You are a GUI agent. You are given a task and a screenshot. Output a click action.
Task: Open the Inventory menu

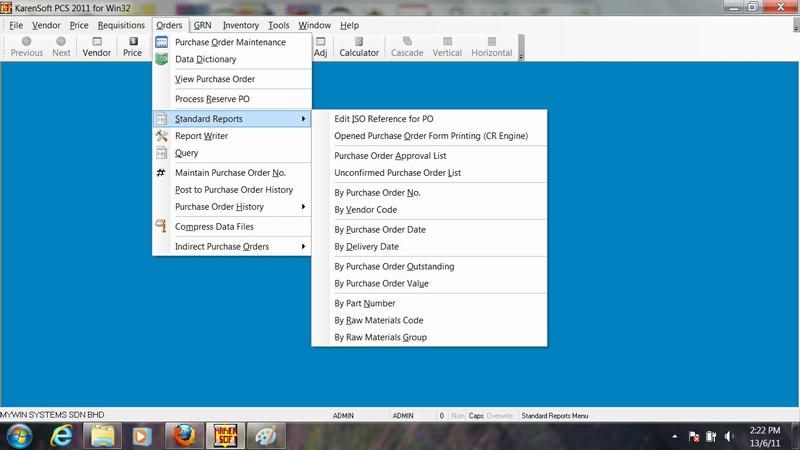(240, 25)
